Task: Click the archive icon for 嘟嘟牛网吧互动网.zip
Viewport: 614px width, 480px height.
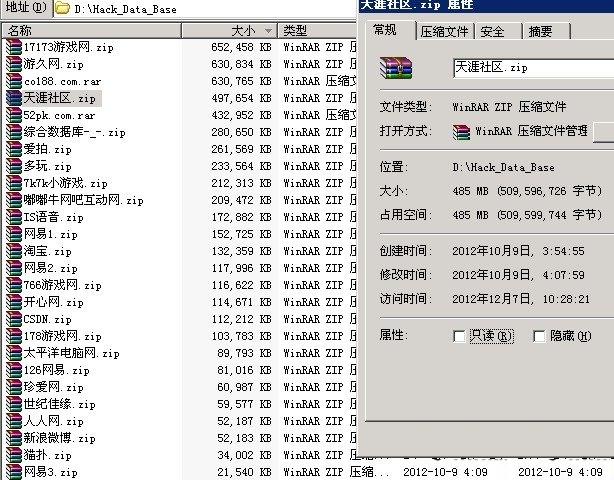Action: pyautogui.click(x=14, y=200)
